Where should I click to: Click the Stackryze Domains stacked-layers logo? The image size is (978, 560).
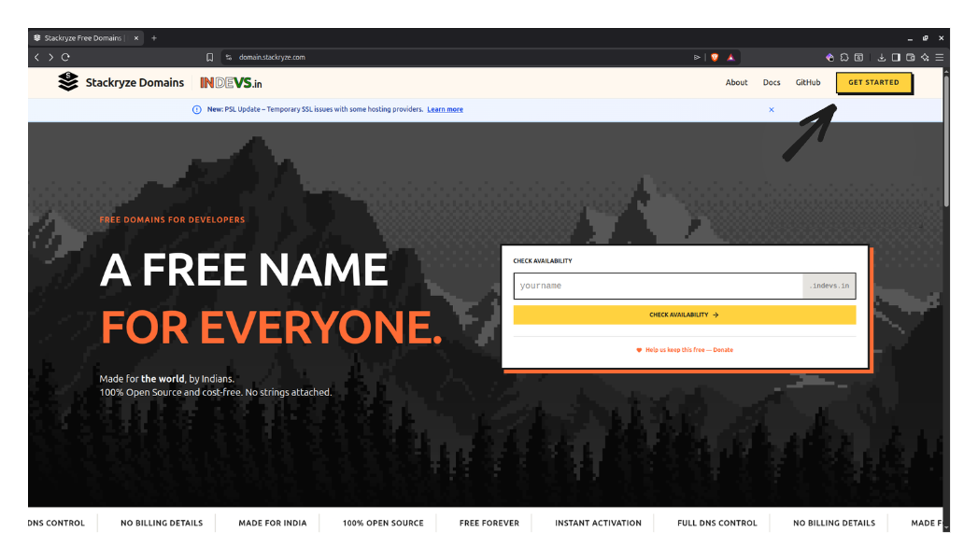coord(68,82)
